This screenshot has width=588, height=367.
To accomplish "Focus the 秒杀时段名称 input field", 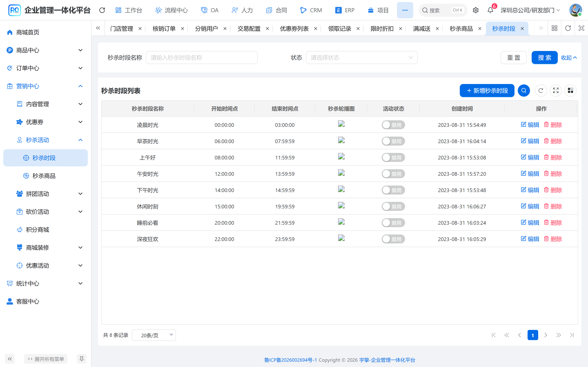I will 202,57.
